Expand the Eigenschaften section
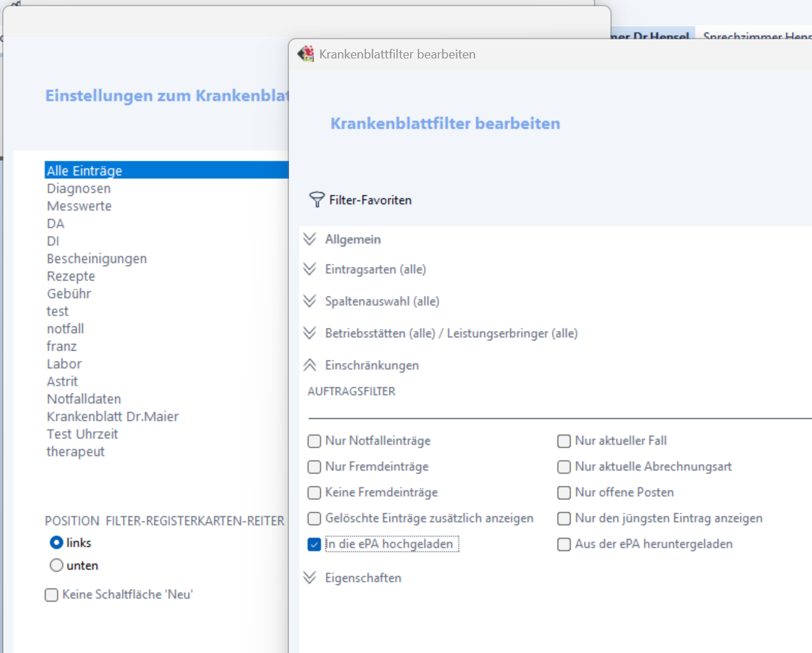The image size is (812, 653). coord(310,578)
